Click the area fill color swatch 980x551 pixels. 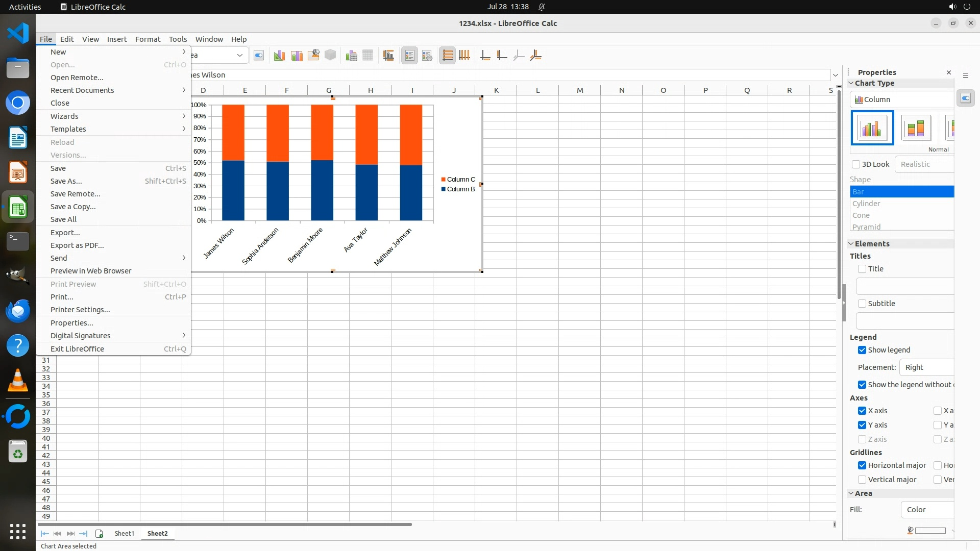point(930,531)
